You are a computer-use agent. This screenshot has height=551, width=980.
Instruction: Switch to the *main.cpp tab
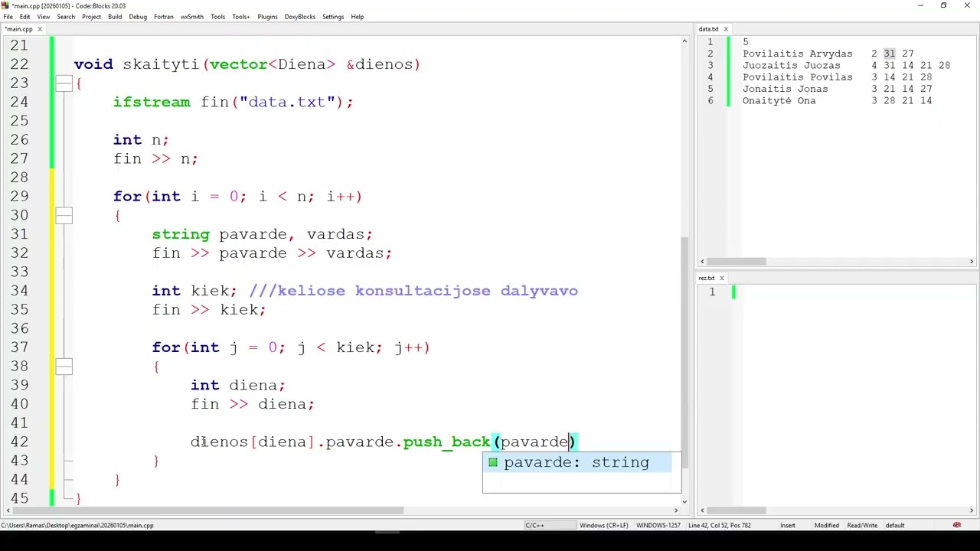click(18, 29)
